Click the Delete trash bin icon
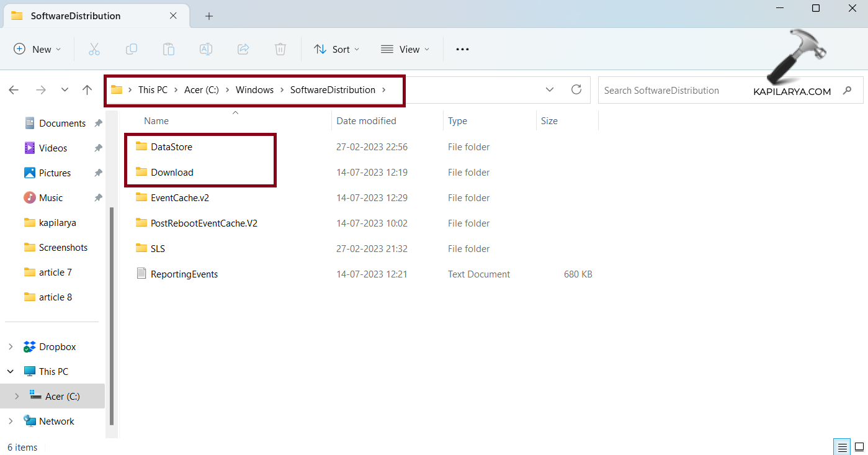 coord(280,49)
